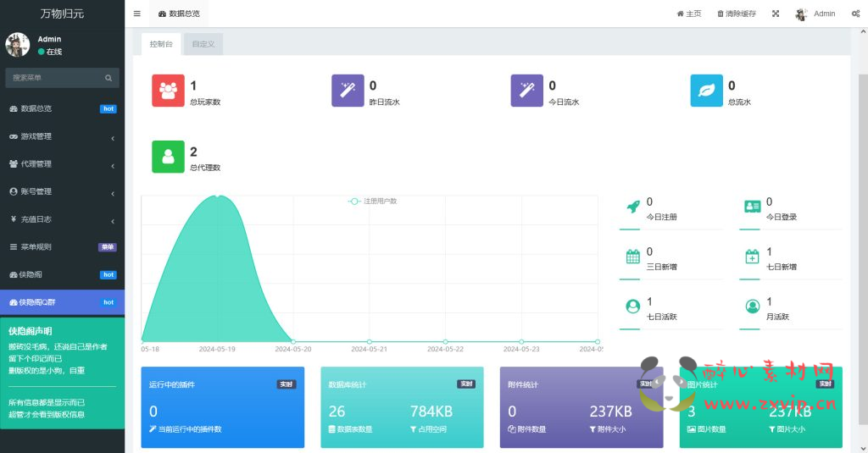Switch to the 自定义 tab
Screen dimensions: 868x453
click(203, 44)
